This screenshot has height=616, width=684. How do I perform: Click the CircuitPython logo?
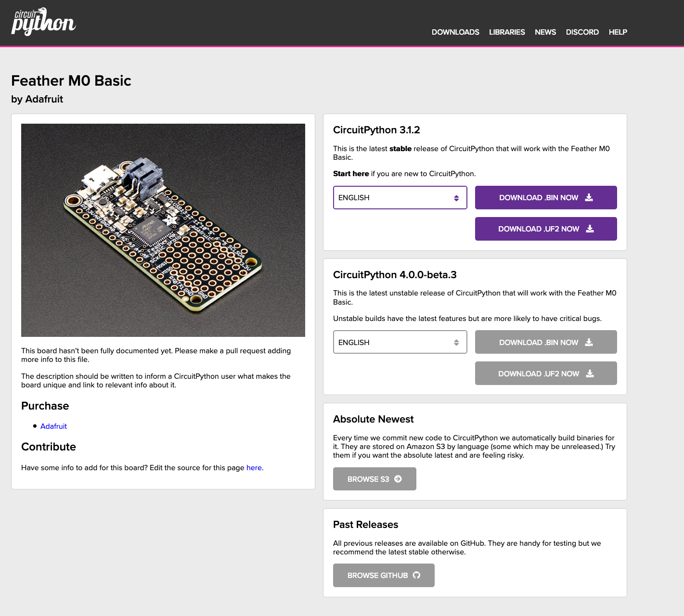(43, 22)
